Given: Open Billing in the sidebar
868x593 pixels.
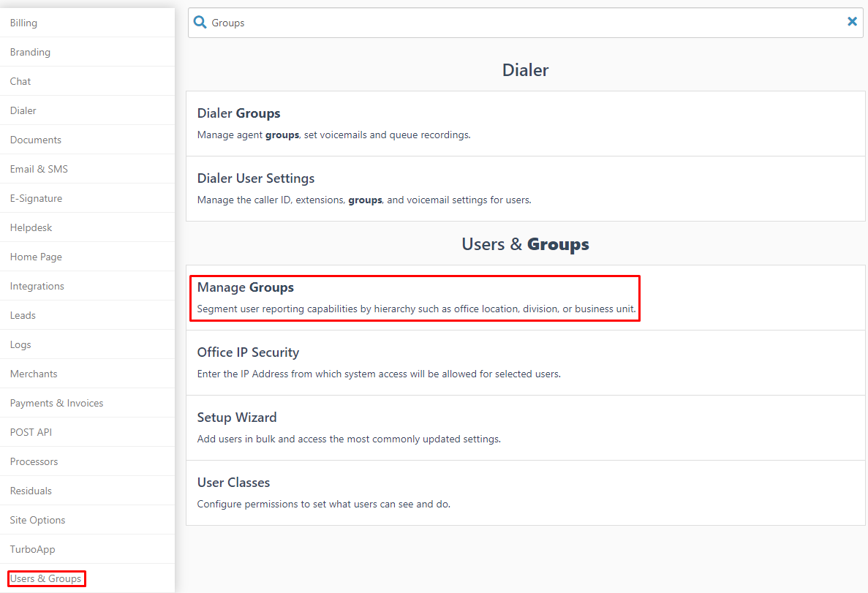Looking at the screenshot, I should 88,23.
